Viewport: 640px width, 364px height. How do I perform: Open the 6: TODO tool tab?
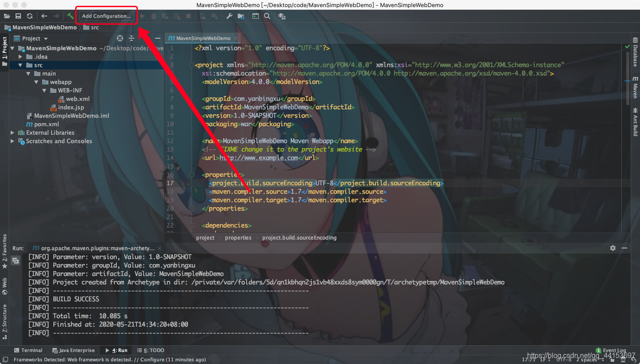pos(151,350)
